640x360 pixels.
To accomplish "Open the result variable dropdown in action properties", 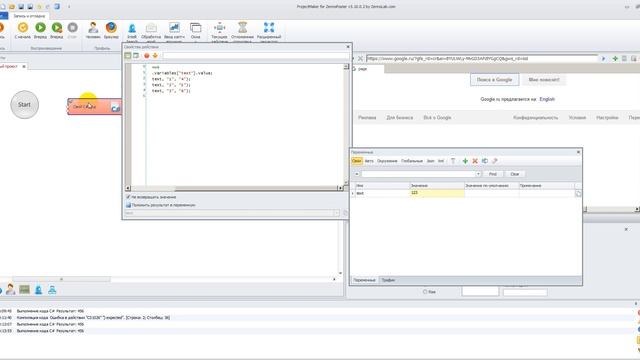I will 337,213.
